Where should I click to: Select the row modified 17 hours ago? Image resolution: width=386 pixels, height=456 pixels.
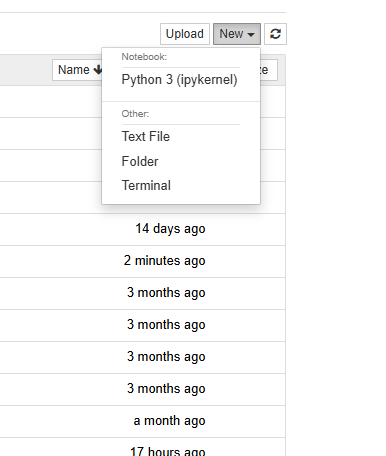pos(143,447)
